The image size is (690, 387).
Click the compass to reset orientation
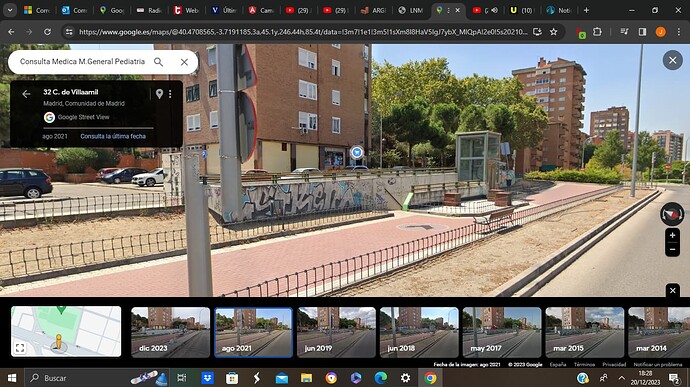[672, 214]
